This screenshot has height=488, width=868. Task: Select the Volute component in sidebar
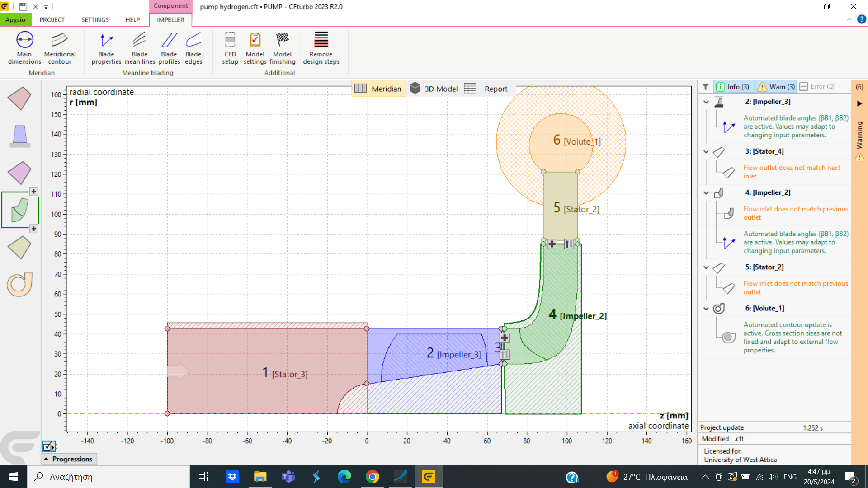click(x=20, y=284)
